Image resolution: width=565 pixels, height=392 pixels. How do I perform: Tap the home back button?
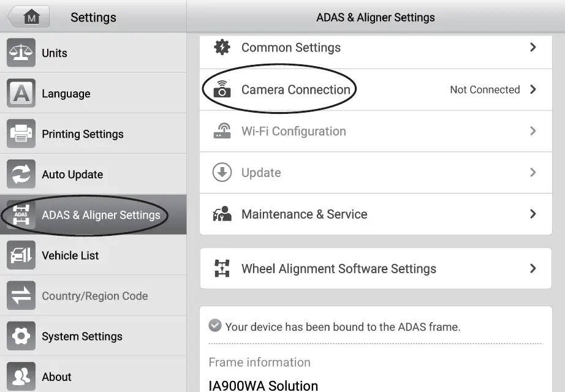[x=29, y=17]
